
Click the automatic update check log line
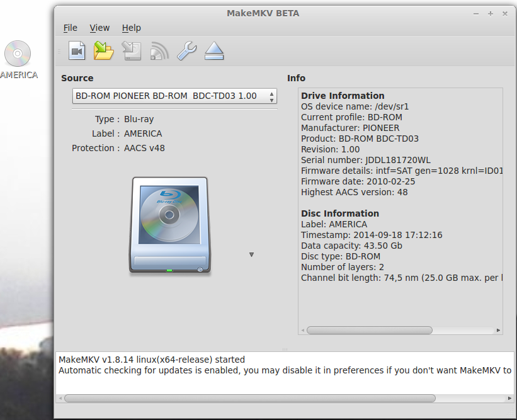(x=285, y=370)
